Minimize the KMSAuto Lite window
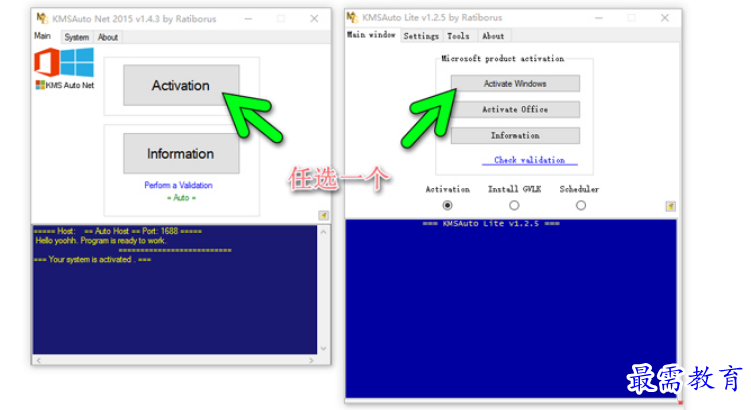The image size is (751, 410). pos(599,18)
